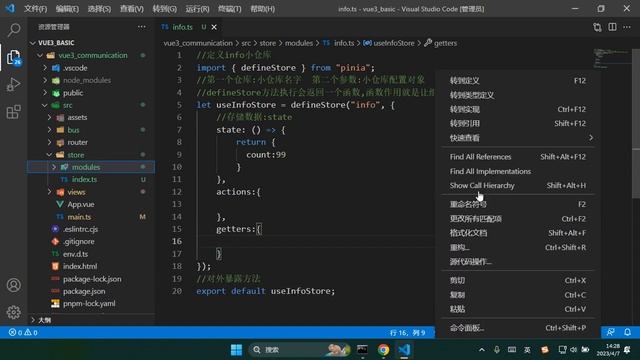
Task: Click the taskbar search box
Action: tap(299, 350)
